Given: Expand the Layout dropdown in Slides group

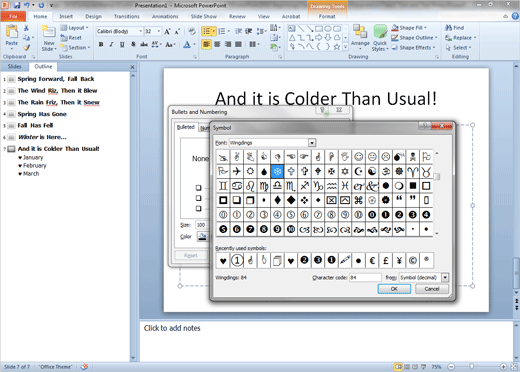Looking at the screenshot, I should (75, 28).
